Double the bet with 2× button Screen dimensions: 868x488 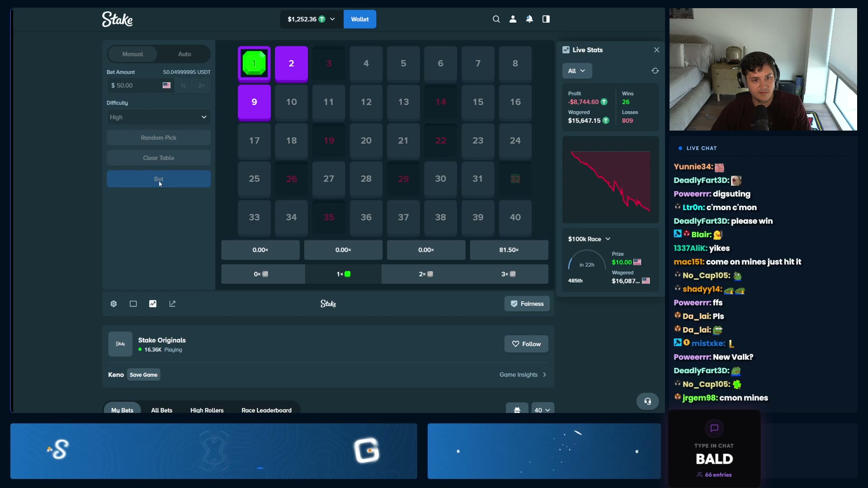coord(201,85)
